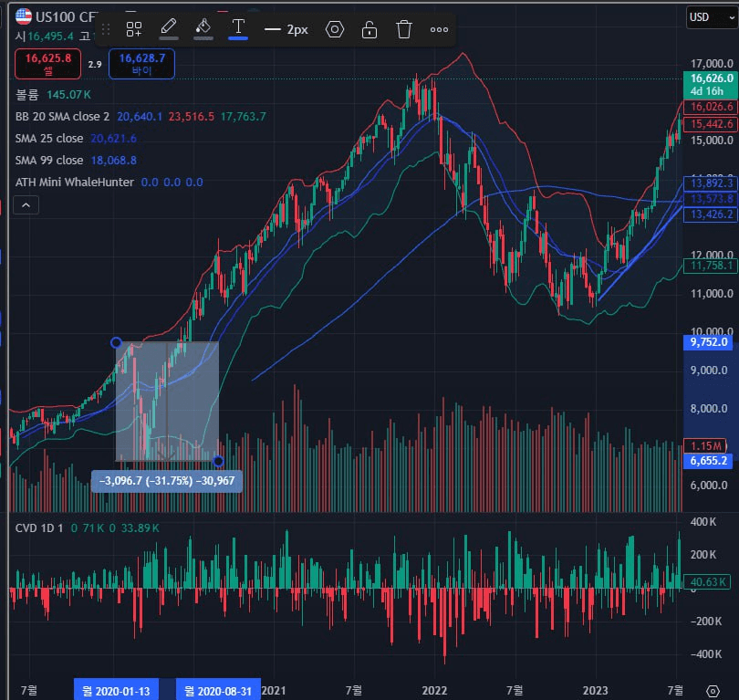Select the BB 20 SMA close indicator
This screenshot has height=700, width=739.
[x=62, y=116]
